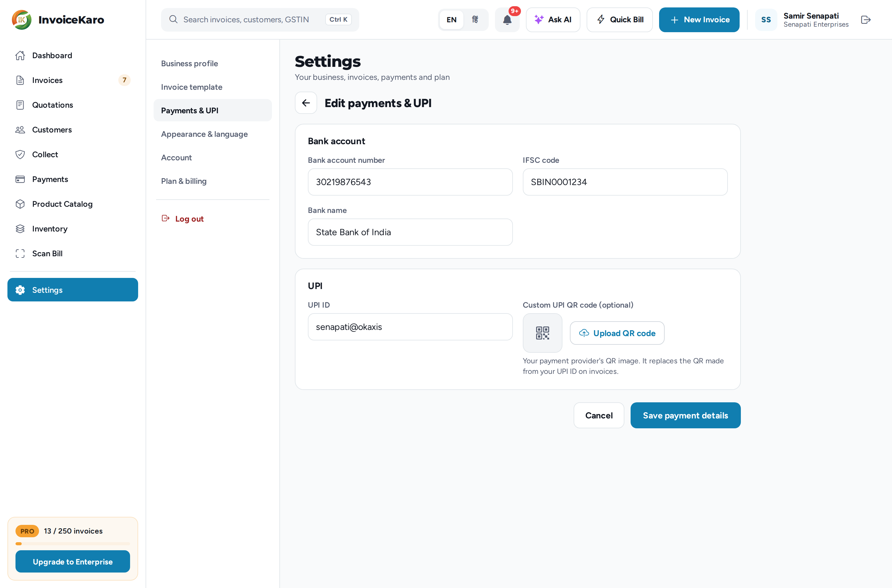Click the invoice usage progress bar
This screenshot has width=892, height=588.
click(x=73, y=543)
